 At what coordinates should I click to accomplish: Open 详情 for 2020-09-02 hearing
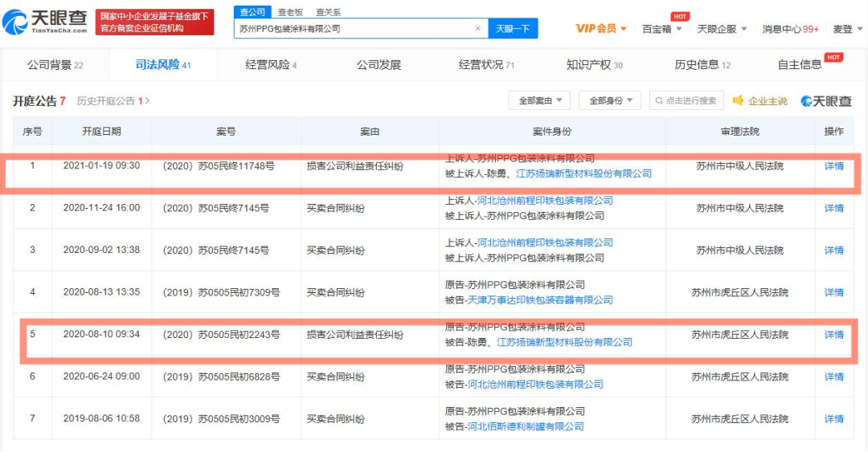[833, 250]
